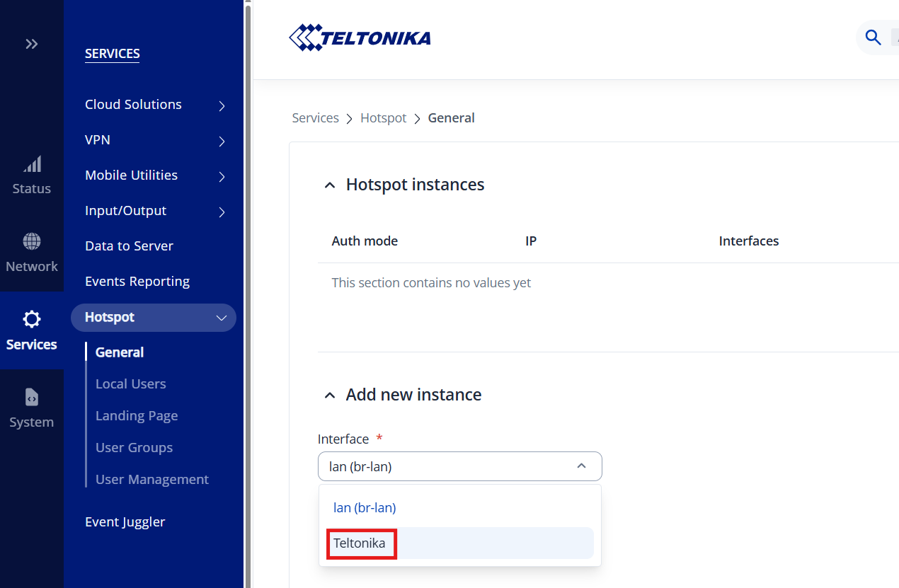
Task: Open the System file icon
Action: [x=32, y=398]
